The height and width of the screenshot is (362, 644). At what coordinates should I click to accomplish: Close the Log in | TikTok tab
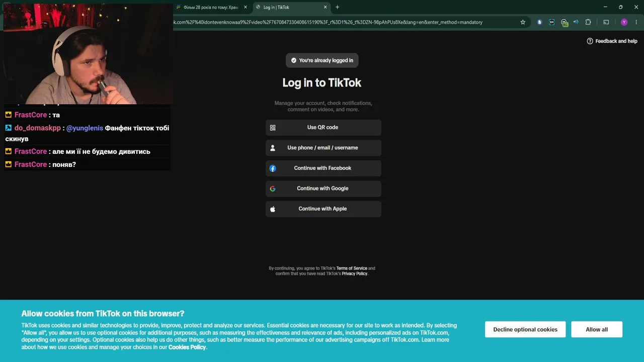326,7
